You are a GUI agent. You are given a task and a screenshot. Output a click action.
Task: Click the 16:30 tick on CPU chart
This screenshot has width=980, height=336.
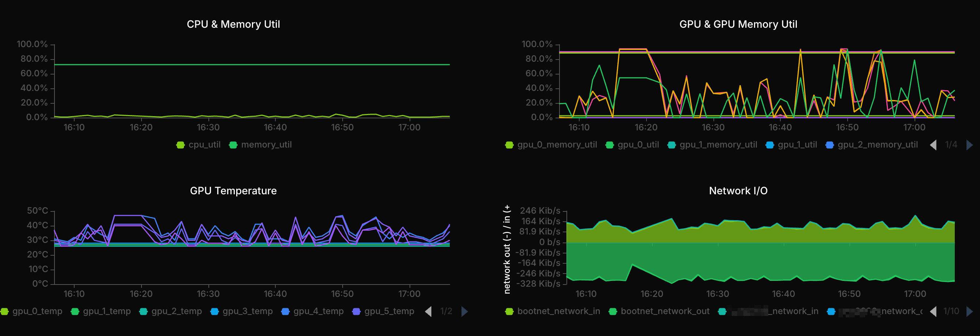pyautogui.click(x=208, y=127)
